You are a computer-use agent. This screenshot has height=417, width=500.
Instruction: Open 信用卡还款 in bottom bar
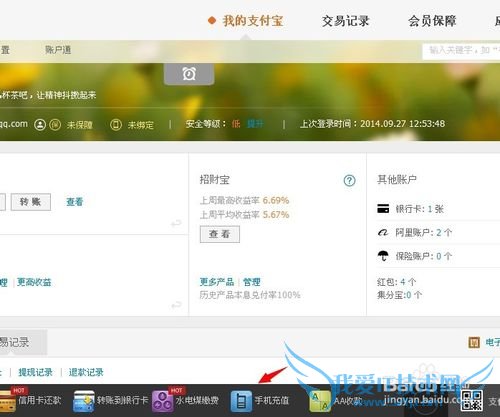[40, 400]
